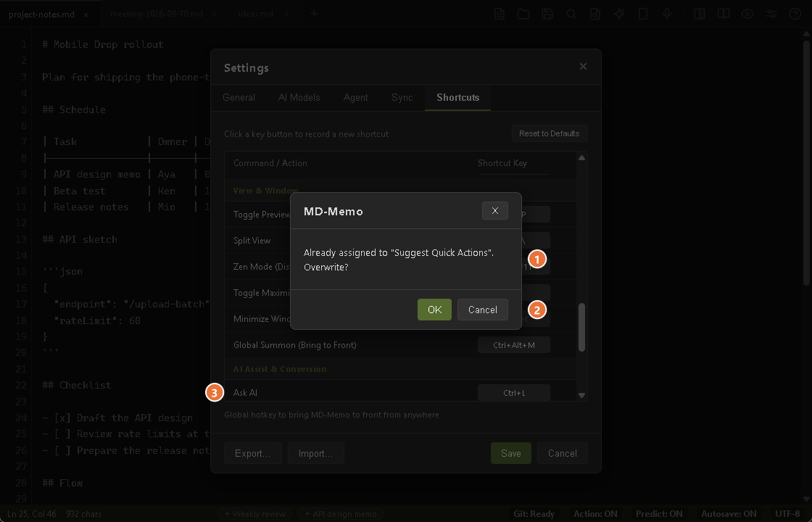The height and width of the screenshot is (522, 812).
Task: Click the Ln 25, Col 46 position indicator
Action: tap(32, 514)
